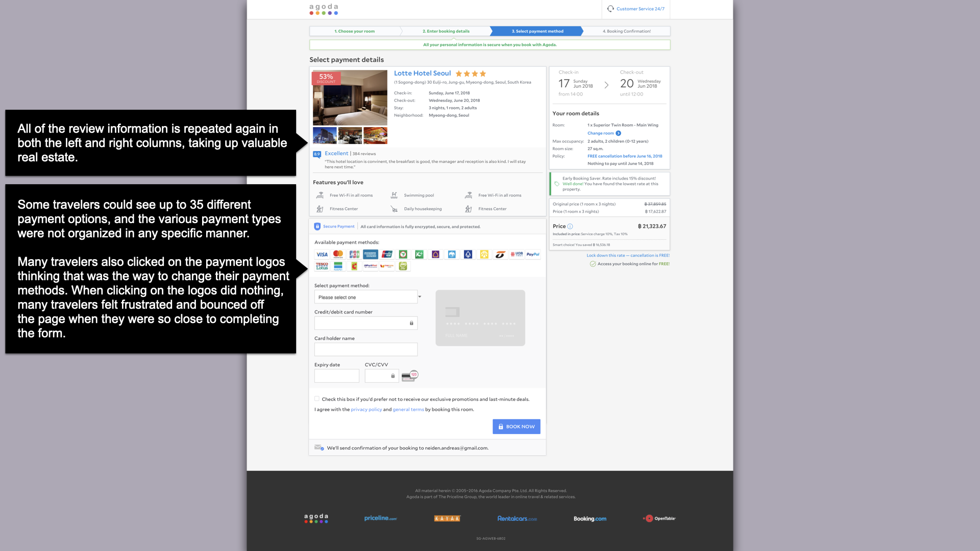Click the 53% discount badge
Screen dimensions: 980x551
click(326, 78)
